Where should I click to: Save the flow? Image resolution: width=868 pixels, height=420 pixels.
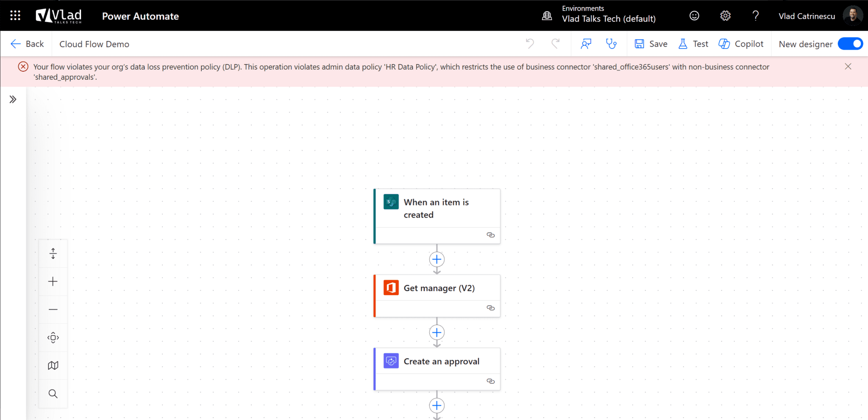tap(651, 44)
